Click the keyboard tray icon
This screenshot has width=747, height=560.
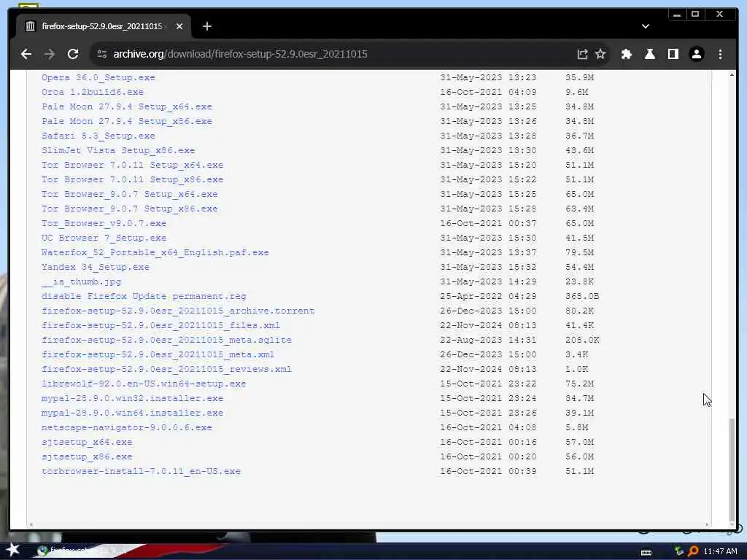[x=646, y=552]
